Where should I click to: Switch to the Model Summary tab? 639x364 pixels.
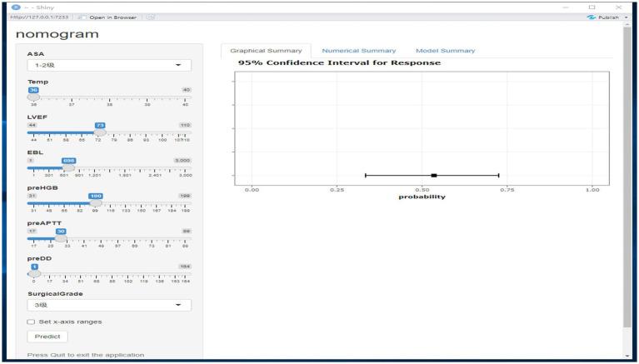[x=445, y=51]
